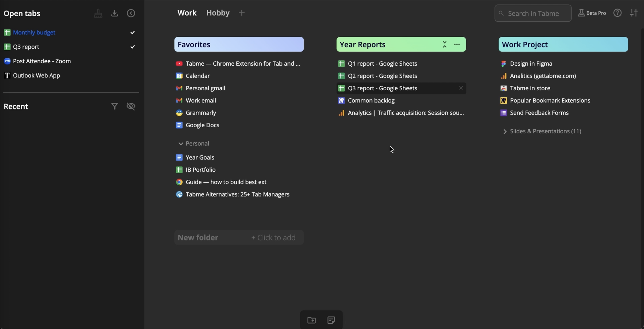This screenshot has height=329, width=644.
Task: Open the settings sliders icon
Action: pos(634,13)
